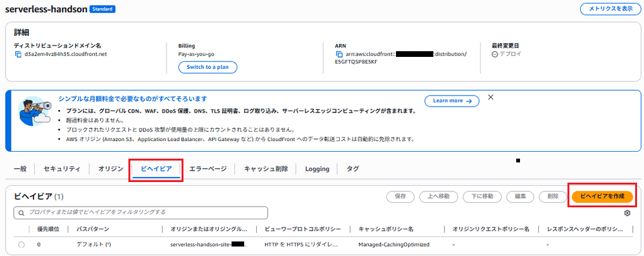The image size is (644, 256).
Task: Click the Pay-as-you-go billing text
Action: point(196,54)
